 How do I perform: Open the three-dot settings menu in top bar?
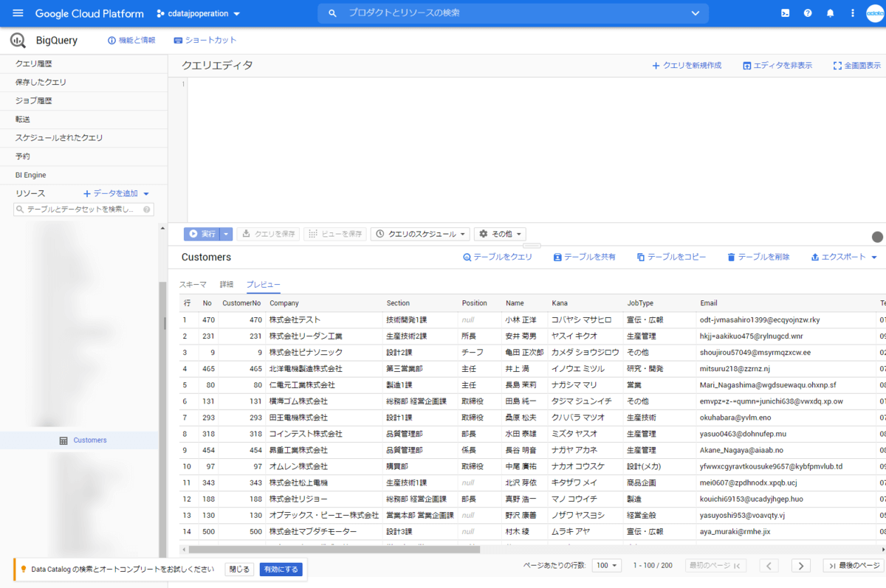tap(853, 13)
